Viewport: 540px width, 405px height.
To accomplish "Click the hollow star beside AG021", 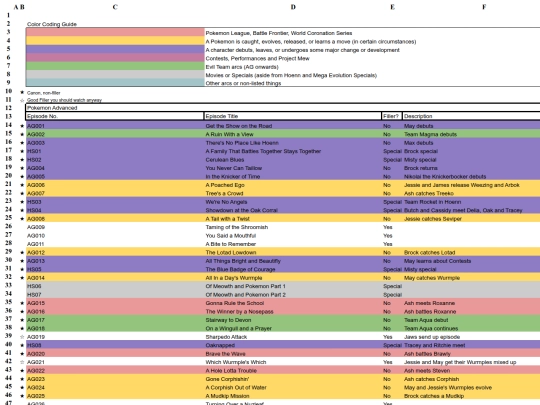I will point(22,362).
